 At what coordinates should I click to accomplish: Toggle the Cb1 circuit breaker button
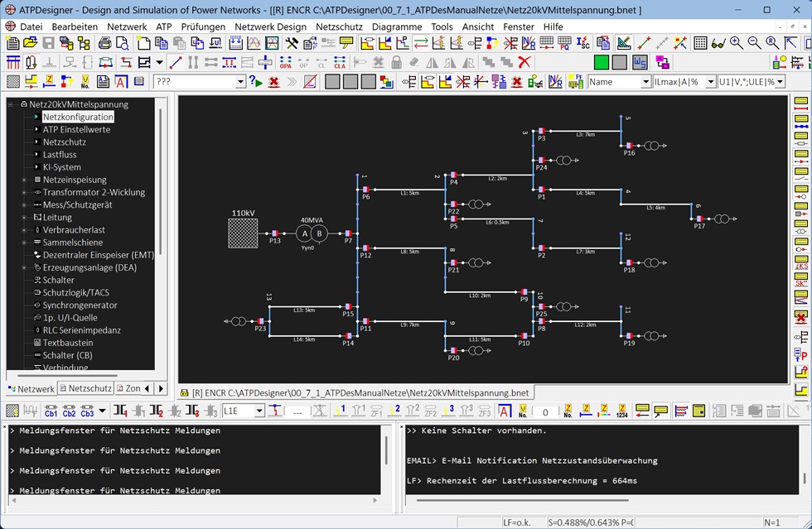(51, 411)
